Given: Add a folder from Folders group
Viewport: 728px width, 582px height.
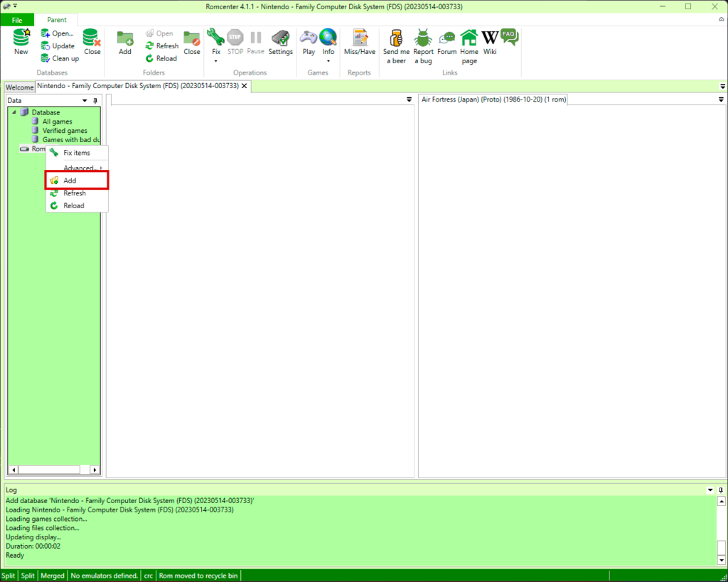Looking at the screenshot, I should (x=125, y=42).
